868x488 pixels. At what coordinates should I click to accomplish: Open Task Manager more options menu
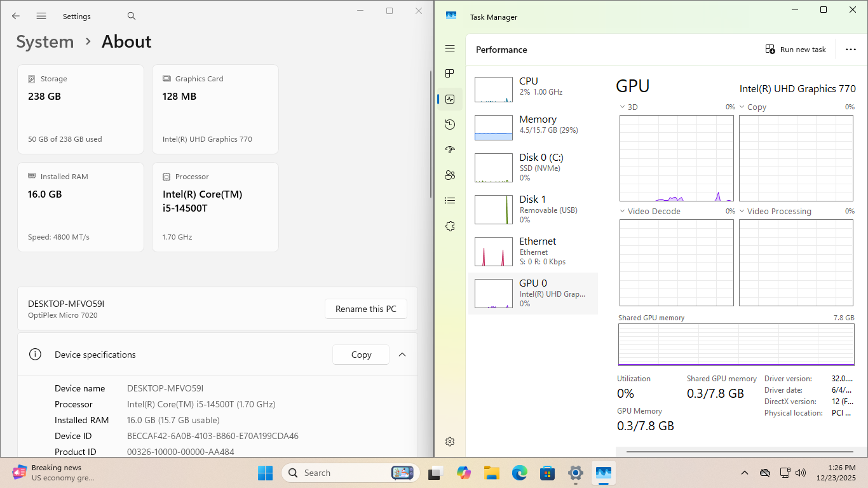click(850, 50)
